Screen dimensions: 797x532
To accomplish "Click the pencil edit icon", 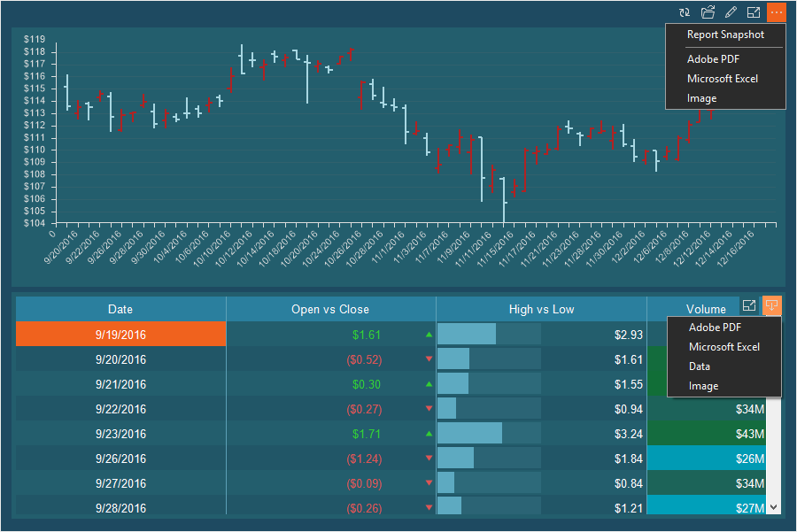I will click(x=731, y=12).
